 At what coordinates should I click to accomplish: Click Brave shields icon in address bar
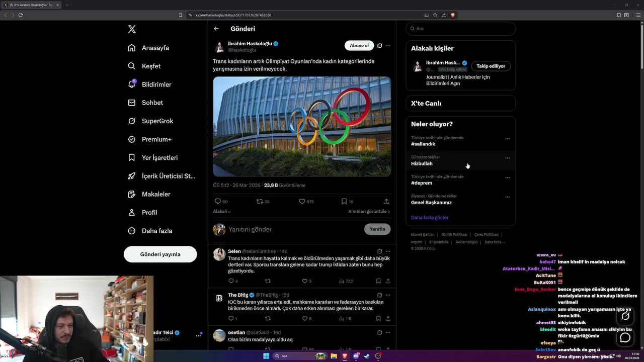click(453, 15)
